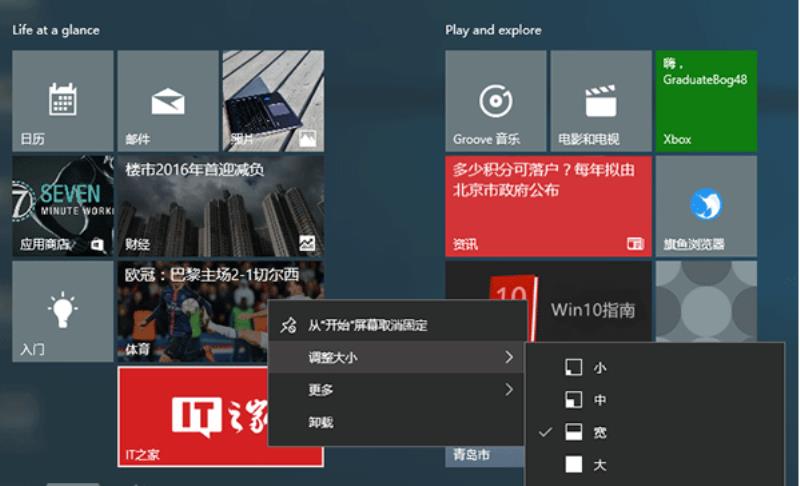Click the photos icon on 照片 tile
This screenshot has height=486, width=800.
pyautogui.click(x=308, y=138)
